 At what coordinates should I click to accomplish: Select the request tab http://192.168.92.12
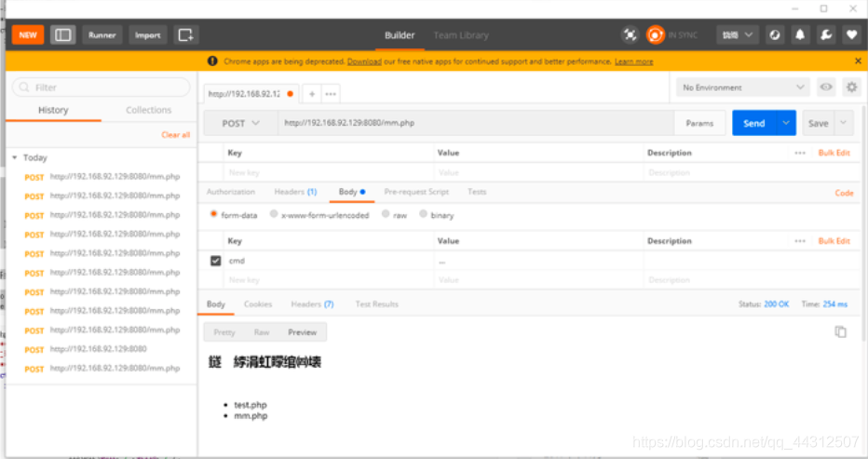click(244, 94)
